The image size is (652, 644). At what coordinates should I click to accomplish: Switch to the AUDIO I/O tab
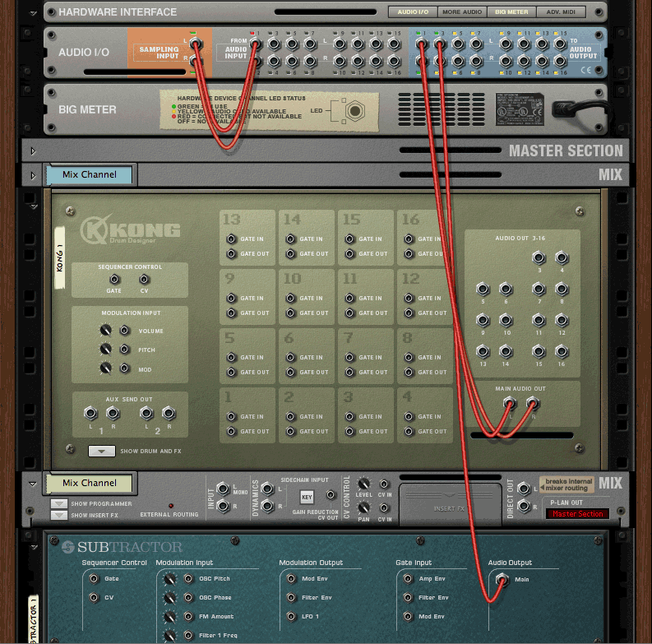click(413, 12)
